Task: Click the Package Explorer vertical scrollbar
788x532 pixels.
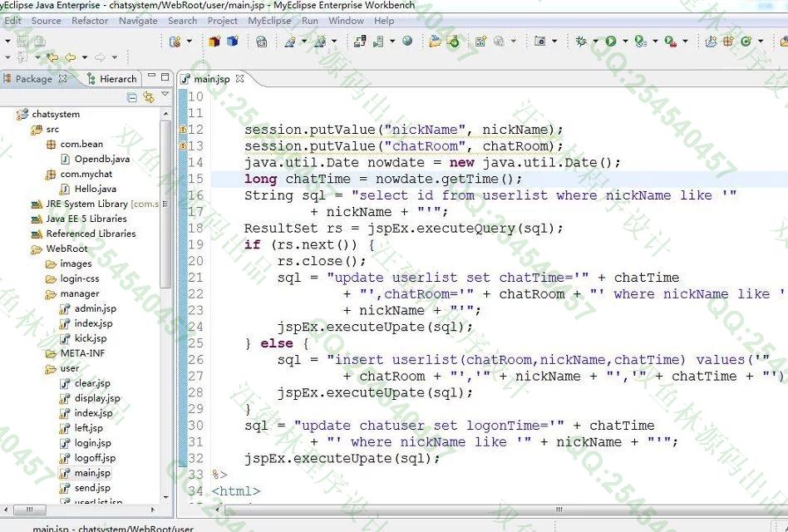Action: coord(165,249)
